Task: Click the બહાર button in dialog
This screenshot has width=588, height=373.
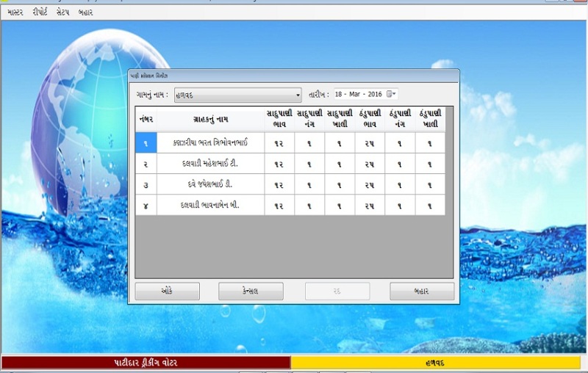Action: [422, 291]
